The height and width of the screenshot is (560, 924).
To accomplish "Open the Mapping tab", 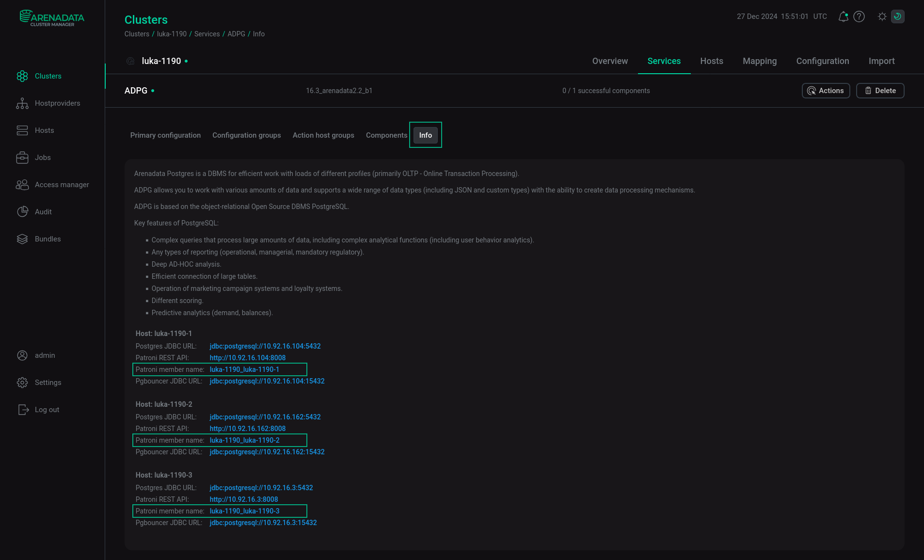I will (x=760, y=61).
